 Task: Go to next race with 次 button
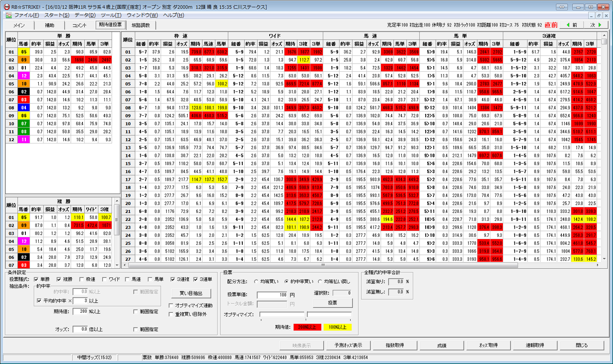coord(595,25)
